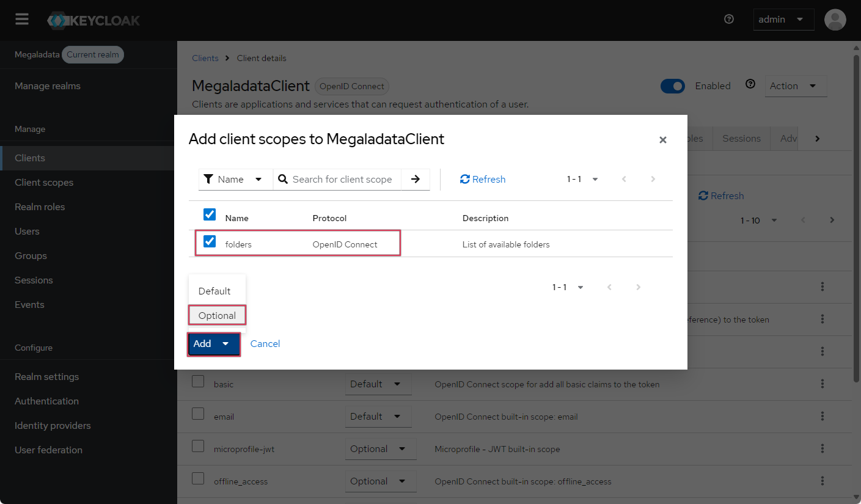Click the Keycloak logo
The height and width of the screenshot is (504, 861).
coord(93,20)
